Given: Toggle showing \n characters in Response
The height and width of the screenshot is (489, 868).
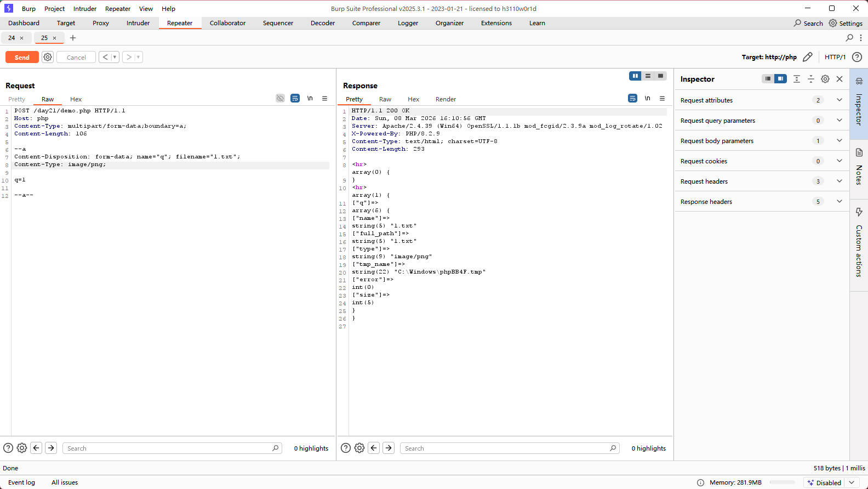Looking at the screenshot, I should click(x=648, y=98).
